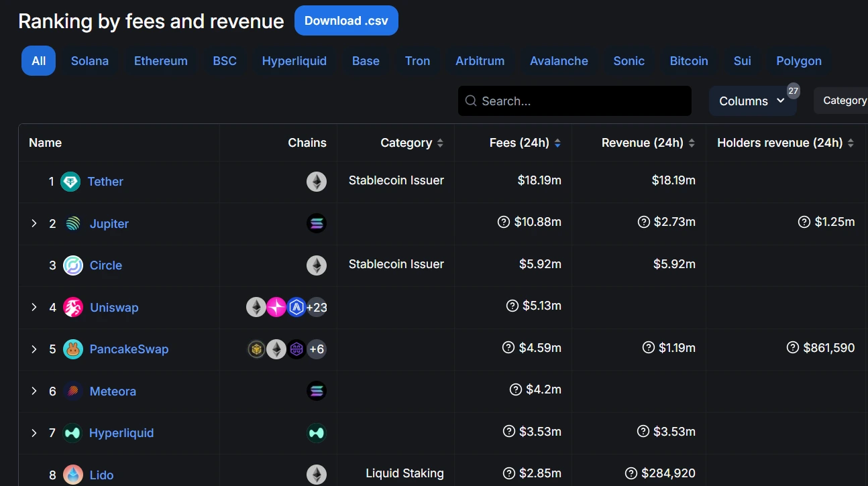This screenshot has width=868, height=486.
Task: Open the Circle protocol link
Action: click(x=106, y=265)
